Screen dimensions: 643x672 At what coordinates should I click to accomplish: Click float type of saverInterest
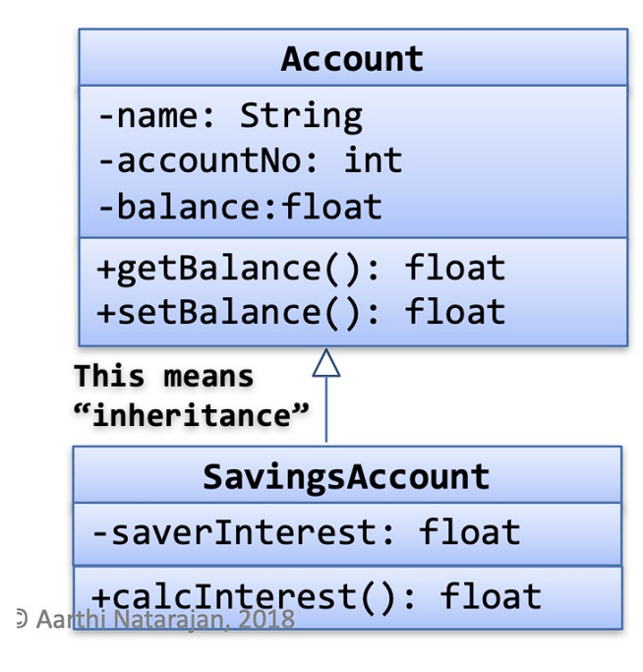tap(470, 532)
